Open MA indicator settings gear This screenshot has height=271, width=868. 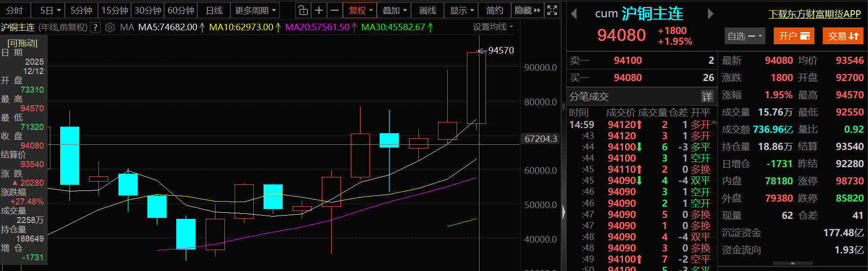(x=110, y=27)
